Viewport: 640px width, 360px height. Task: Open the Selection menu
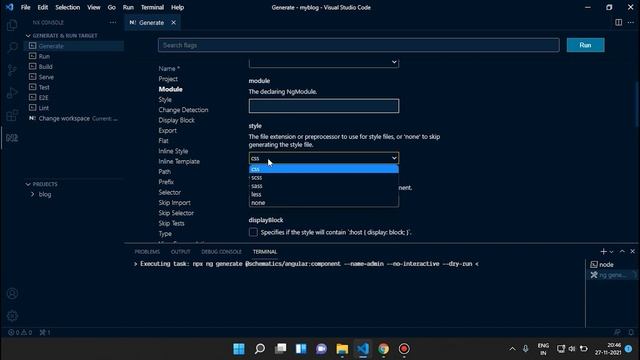click(67, 7)
